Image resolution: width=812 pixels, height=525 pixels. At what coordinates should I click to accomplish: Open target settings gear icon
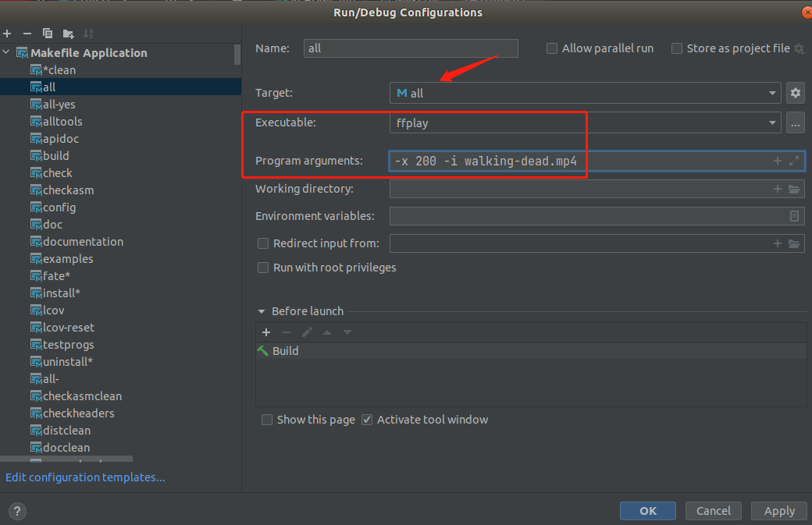(795, 93)
